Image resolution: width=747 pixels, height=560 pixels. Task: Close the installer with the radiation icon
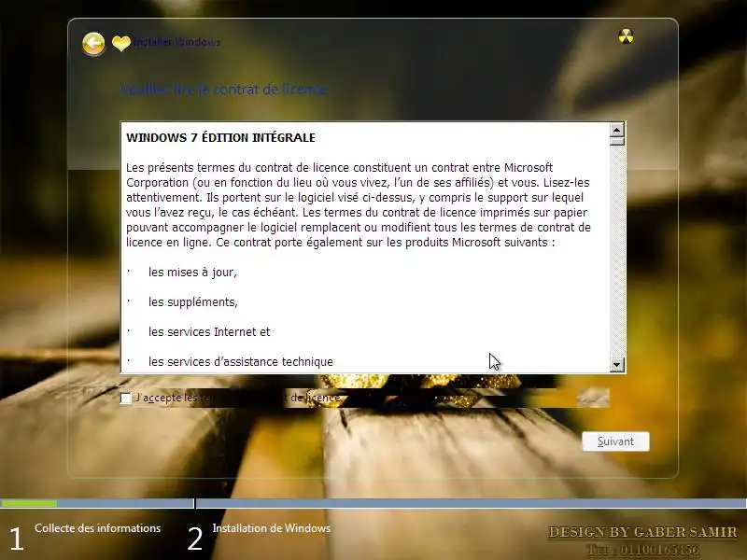(626, 36)
